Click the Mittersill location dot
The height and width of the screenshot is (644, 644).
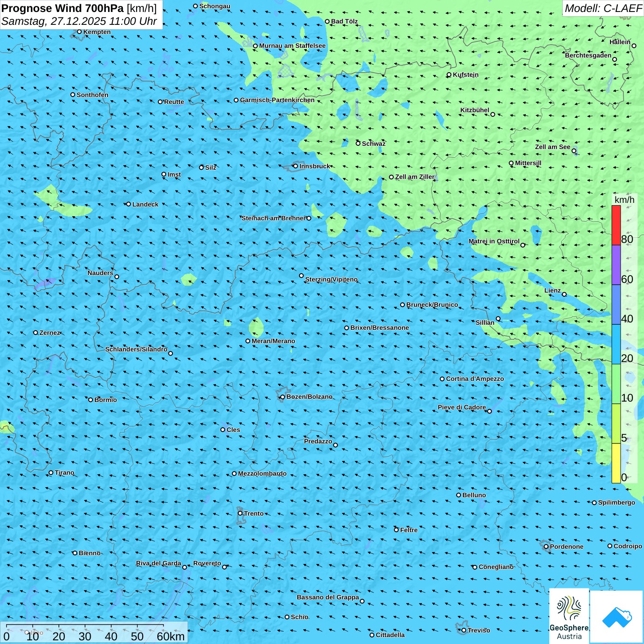click(511, 163)
